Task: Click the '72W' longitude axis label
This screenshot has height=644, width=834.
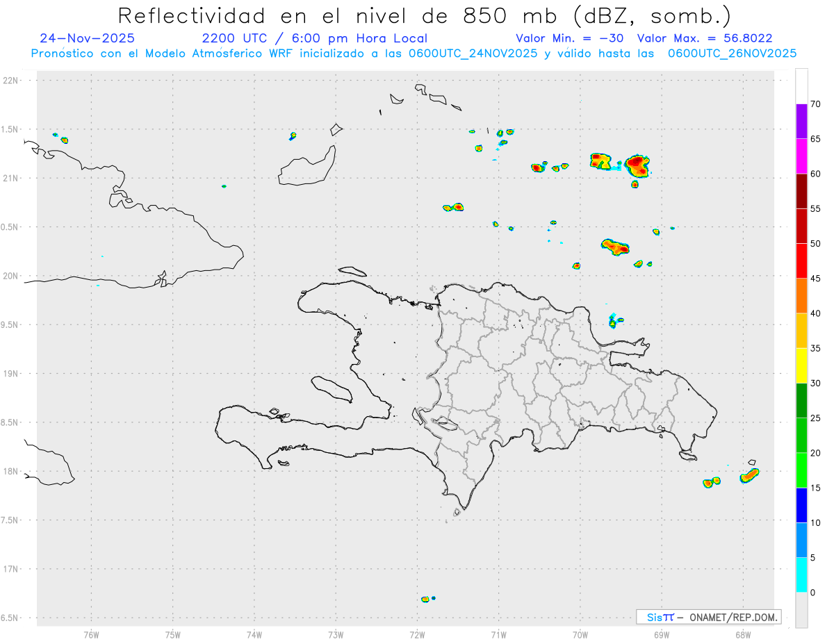Action: point(417,634)
